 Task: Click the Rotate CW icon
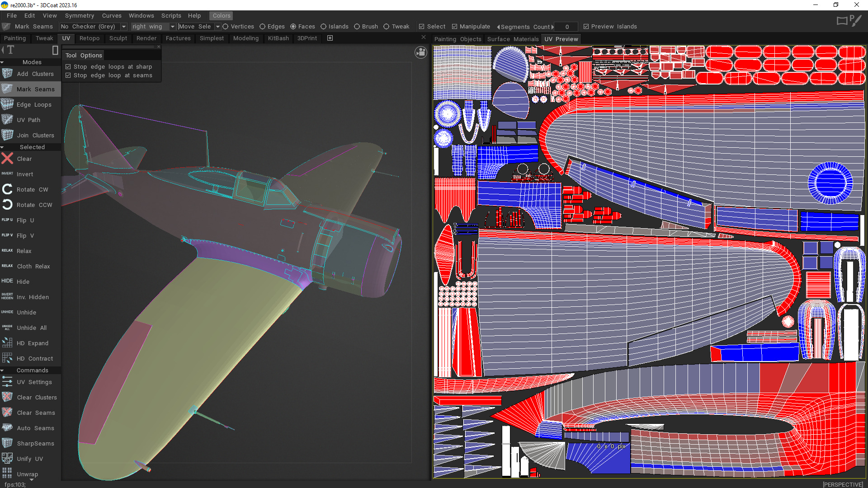pyautogui.click(x=7, y=189)
